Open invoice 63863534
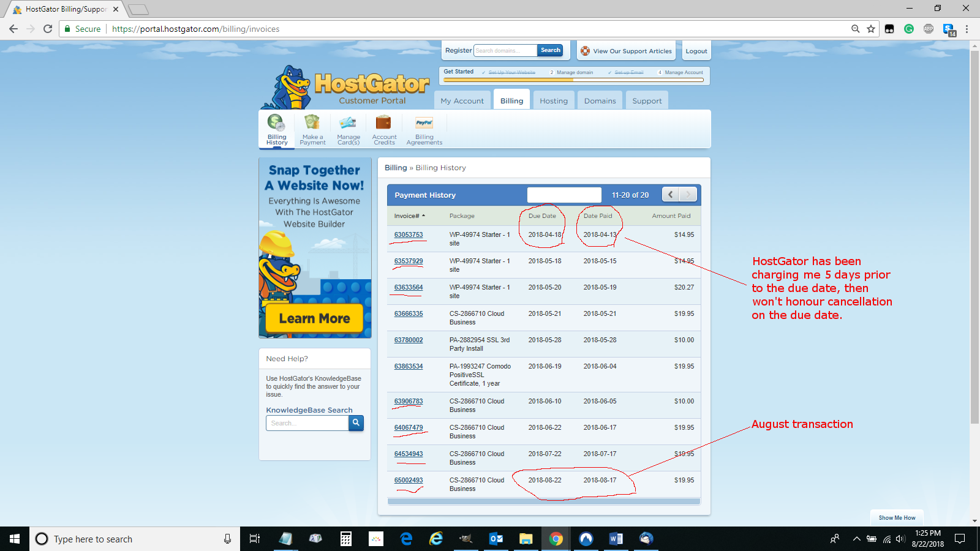980x551 pixels. point(409,366)
